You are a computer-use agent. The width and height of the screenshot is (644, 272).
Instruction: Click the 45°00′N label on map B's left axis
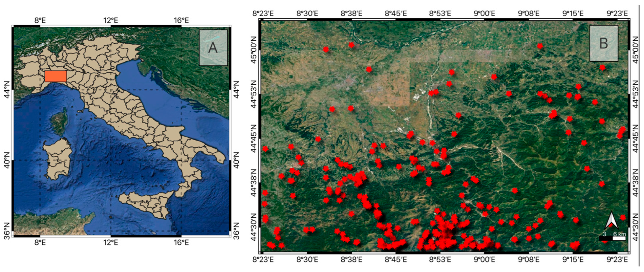pos(253,50)
